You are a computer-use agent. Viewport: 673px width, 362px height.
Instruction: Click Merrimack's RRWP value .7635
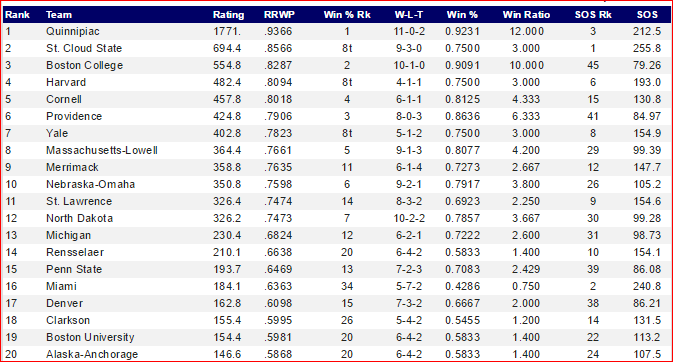pos(278,167)
